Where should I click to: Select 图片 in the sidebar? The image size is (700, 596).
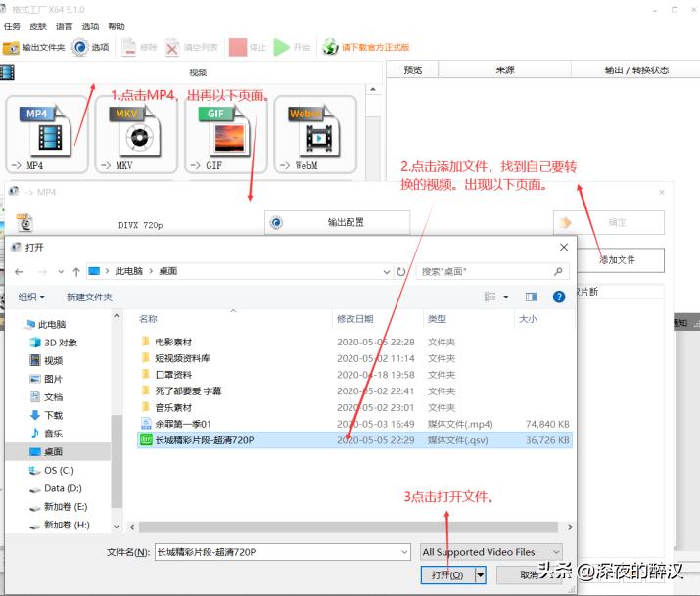[46, 379]
